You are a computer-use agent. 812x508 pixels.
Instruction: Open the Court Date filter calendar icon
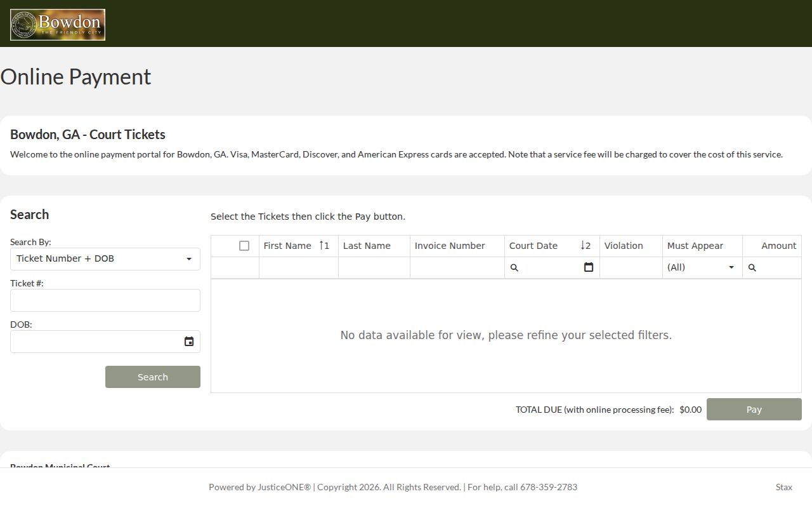tap(589, 267)
